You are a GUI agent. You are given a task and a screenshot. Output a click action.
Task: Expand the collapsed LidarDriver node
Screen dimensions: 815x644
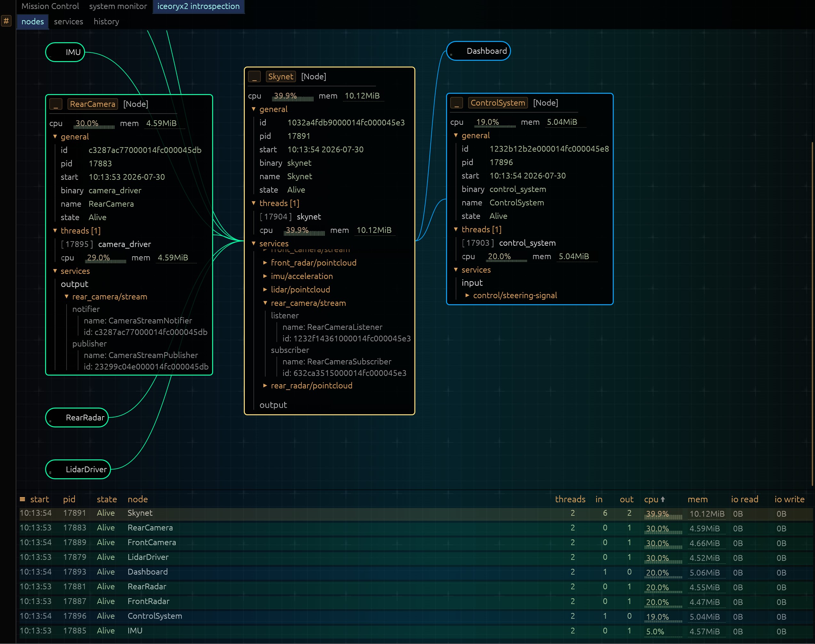78,469
